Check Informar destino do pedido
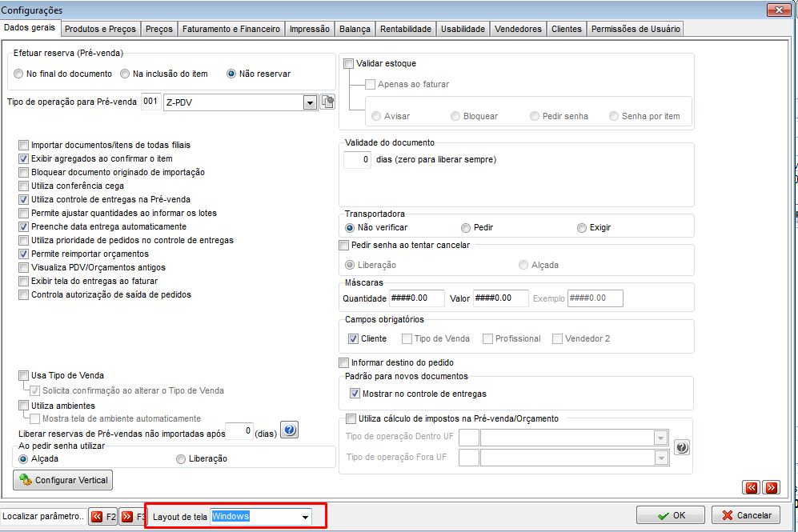 [344, 363]
